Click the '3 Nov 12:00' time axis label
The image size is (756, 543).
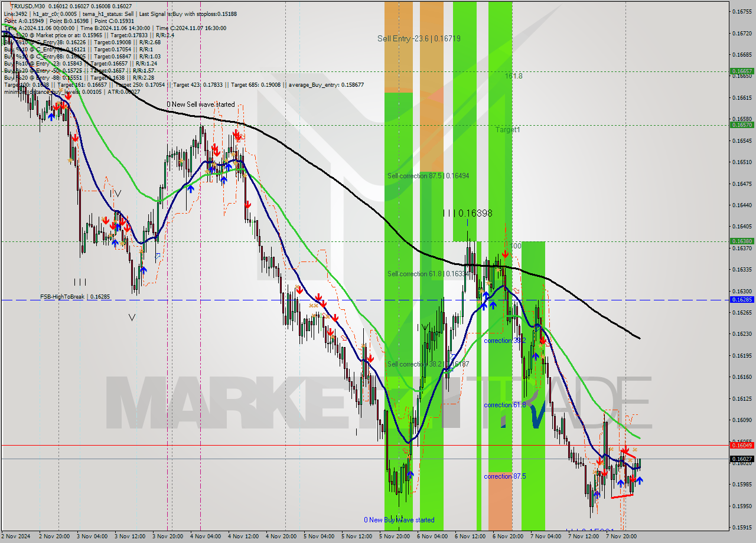(129, 537)
